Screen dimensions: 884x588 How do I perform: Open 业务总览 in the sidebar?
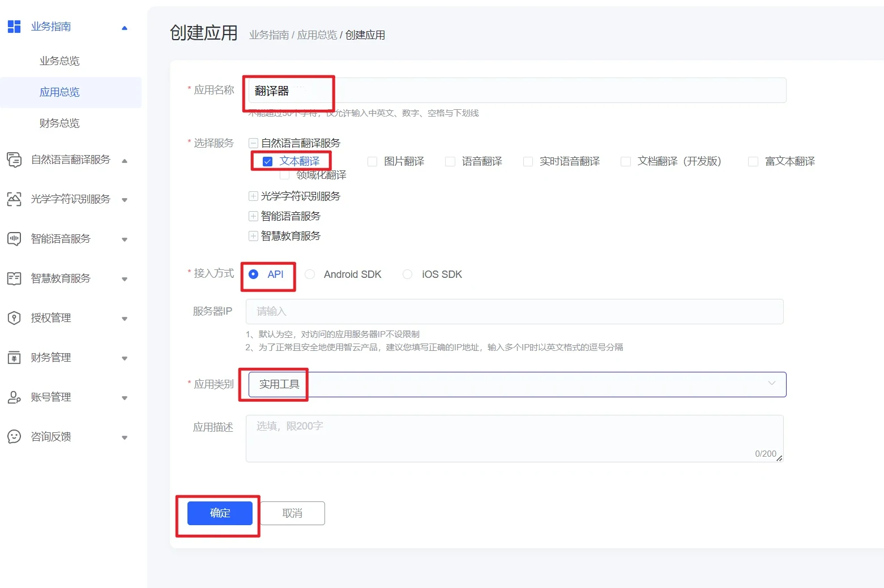[59, 61]
